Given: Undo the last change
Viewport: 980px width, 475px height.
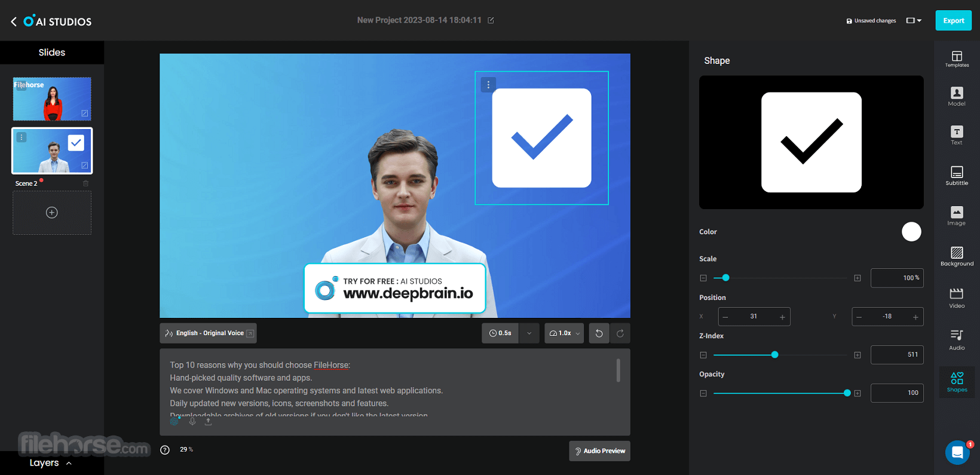Looking at the screenshot, I should (x=599, y=333).
